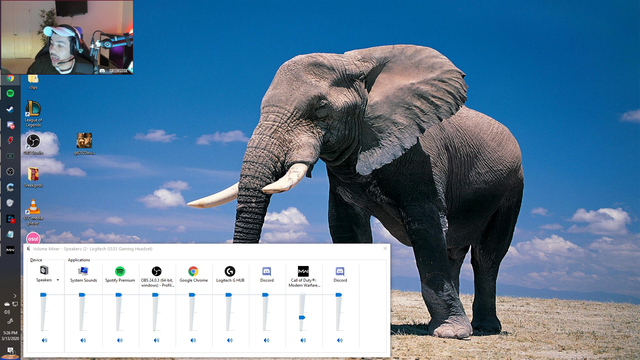Launch VLC media player shortcut
This screenshot has width=640, height=360.
[33, 212]
